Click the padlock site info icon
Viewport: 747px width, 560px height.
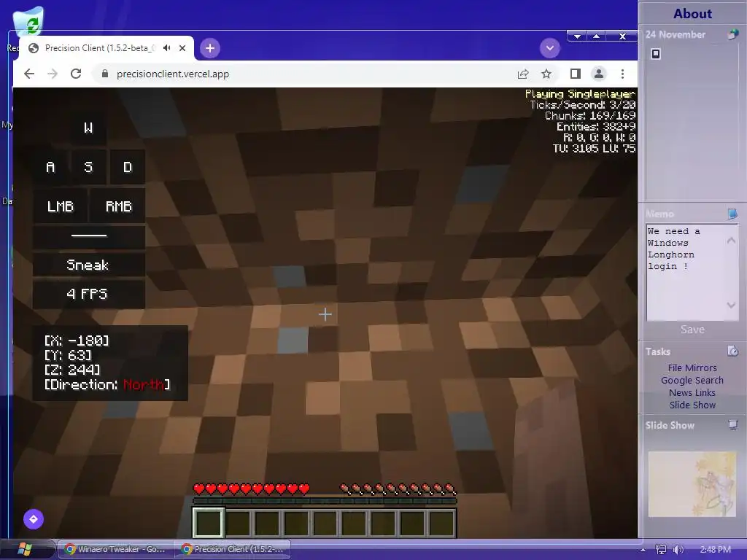[x=105, y=74]
